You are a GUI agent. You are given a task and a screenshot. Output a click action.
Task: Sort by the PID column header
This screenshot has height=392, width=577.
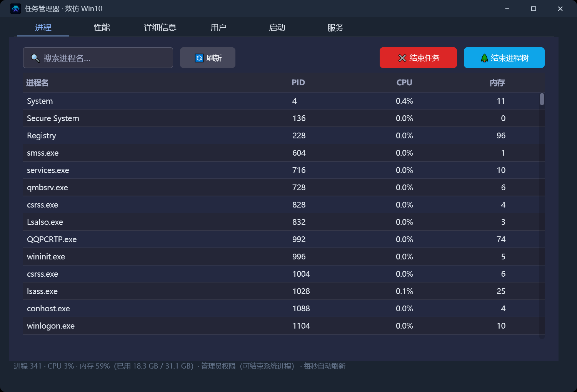(x=298, y=83)
